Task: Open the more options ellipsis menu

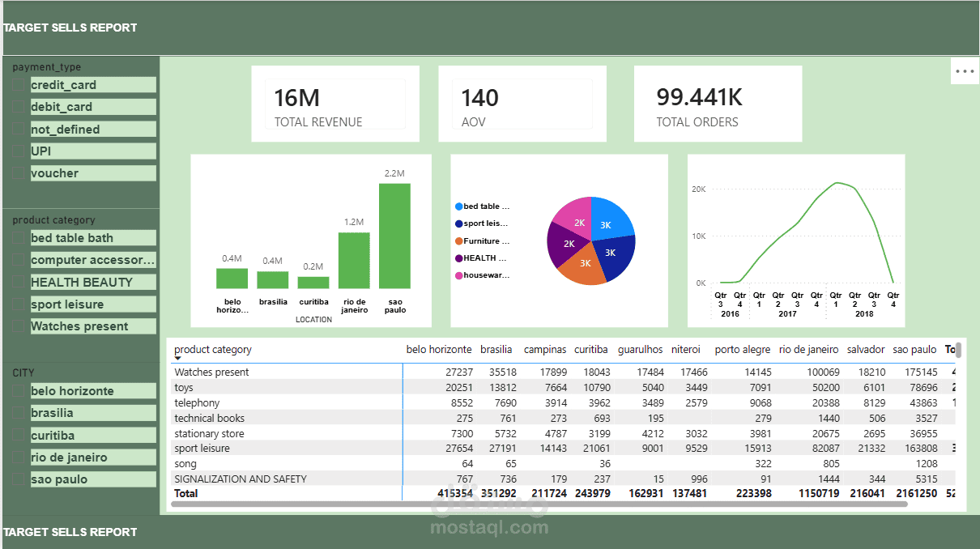Action: pos(965,71)
